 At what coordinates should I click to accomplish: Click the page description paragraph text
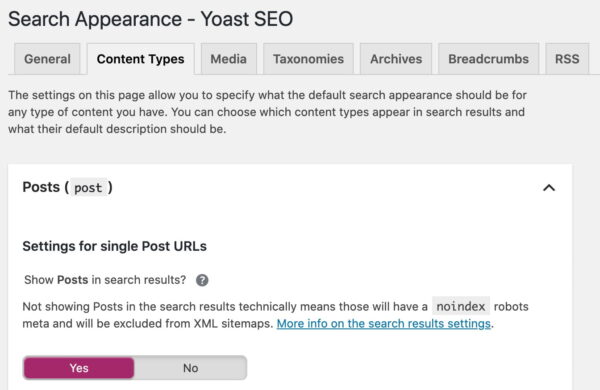point(267,112)
